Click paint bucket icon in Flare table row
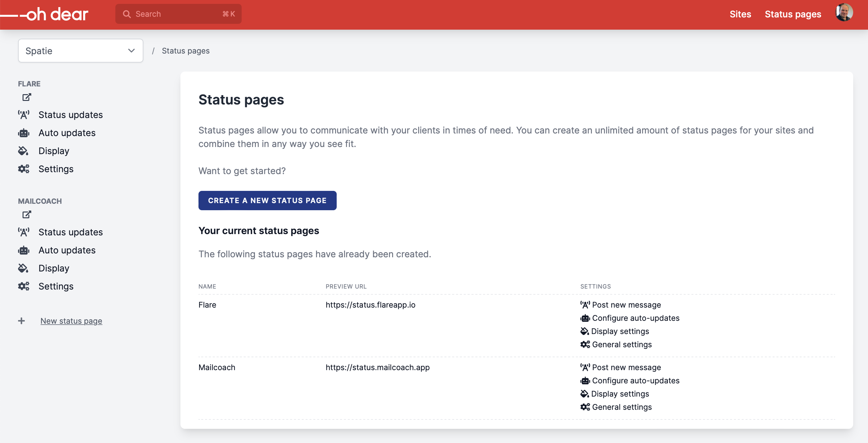This screenshot has height=443, width=868. (x=584, y=331)
